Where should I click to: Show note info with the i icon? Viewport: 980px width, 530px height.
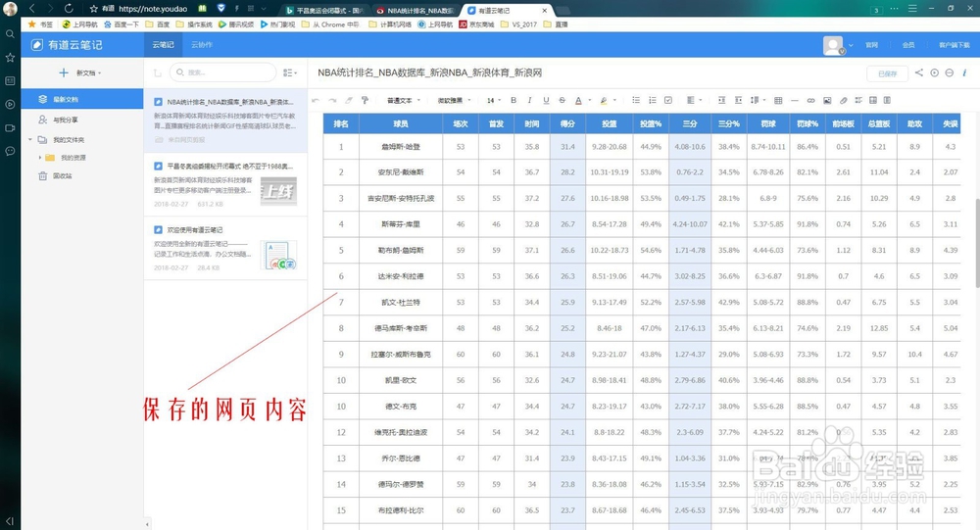coord(964,72)
